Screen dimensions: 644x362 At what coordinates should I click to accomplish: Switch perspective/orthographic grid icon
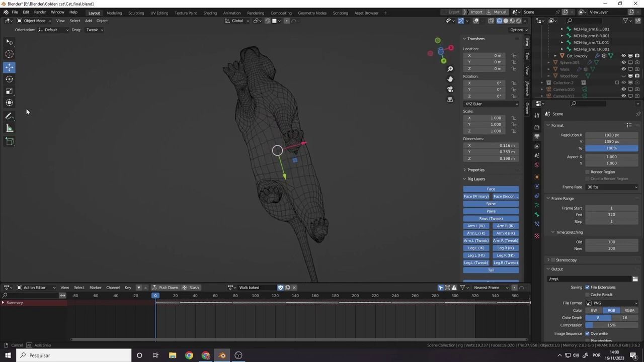click(x=450, y=99)
